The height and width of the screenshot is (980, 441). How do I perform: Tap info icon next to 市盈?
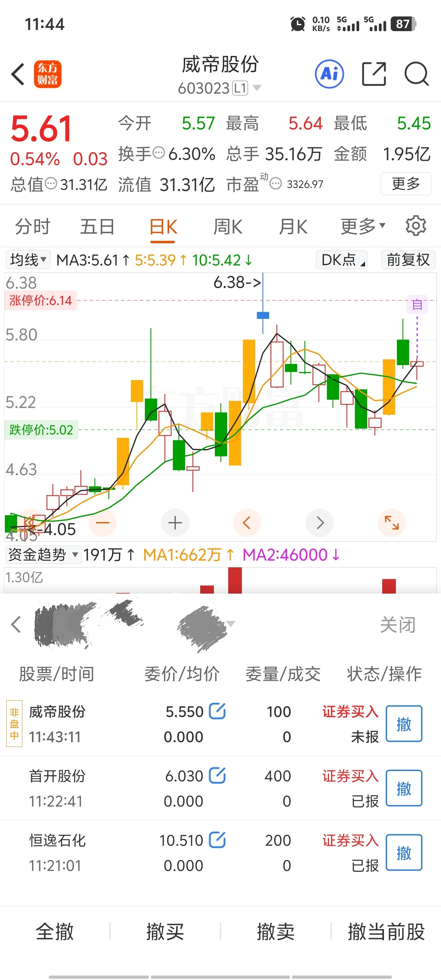[275, 184]
